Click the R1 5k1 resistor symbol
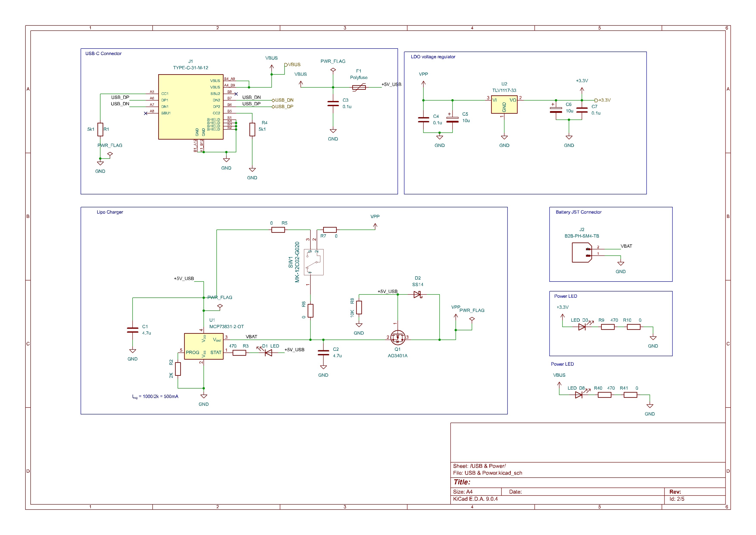 100,129
